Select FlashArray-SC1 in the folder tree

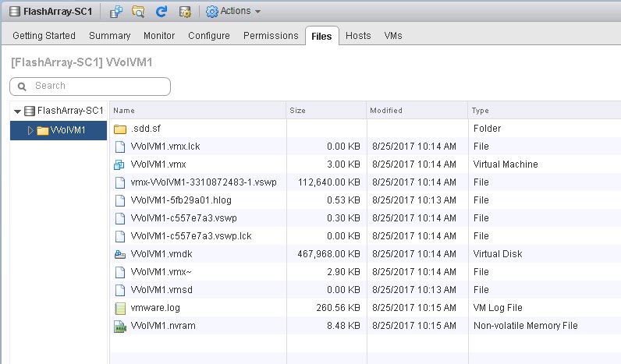tap(70, 111)
